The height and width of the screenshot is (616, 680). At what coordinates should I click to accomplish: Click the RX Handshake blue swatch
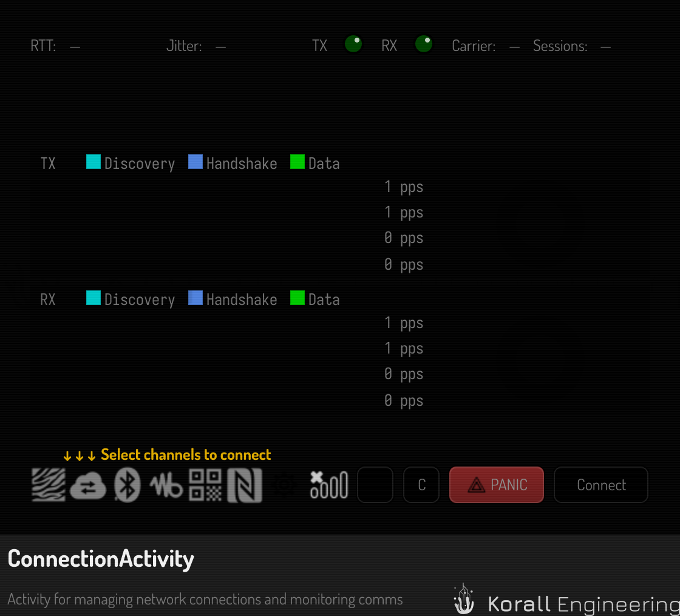[x=195, y=298]
